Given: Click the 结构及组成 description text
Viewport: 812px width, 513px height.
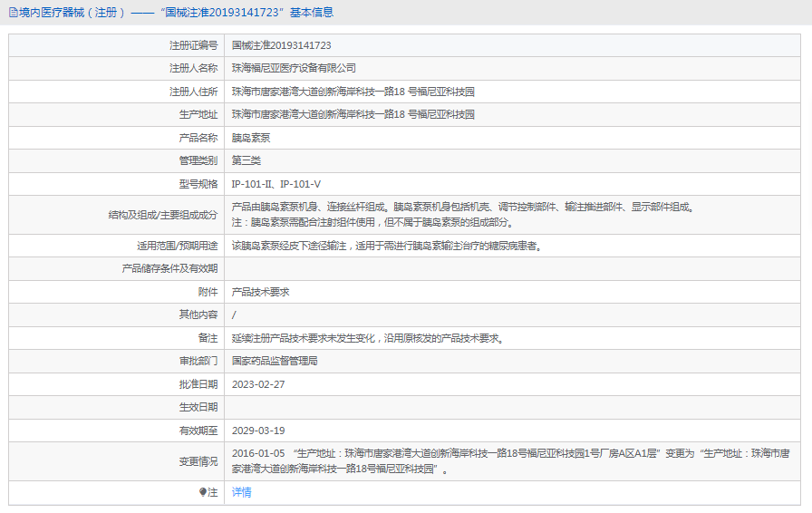Looking at the screenshot, I should point(462,214).
